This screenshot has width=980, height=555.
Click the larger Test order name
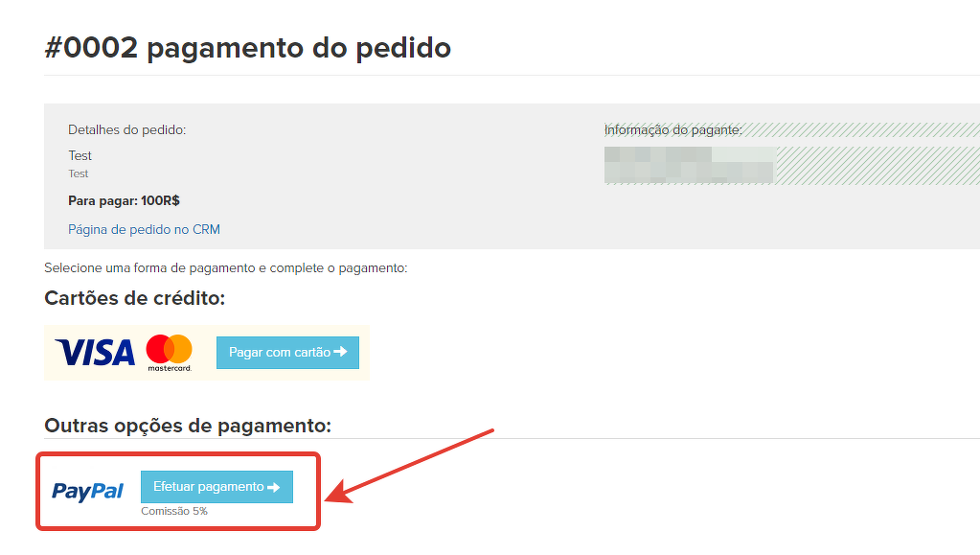(x=80, y=156)
